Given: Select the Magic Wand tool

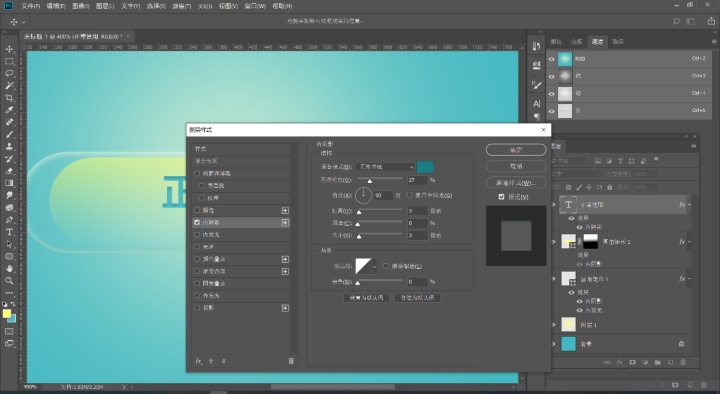Looking at the screenshot, I should click(x=9, y=85).
